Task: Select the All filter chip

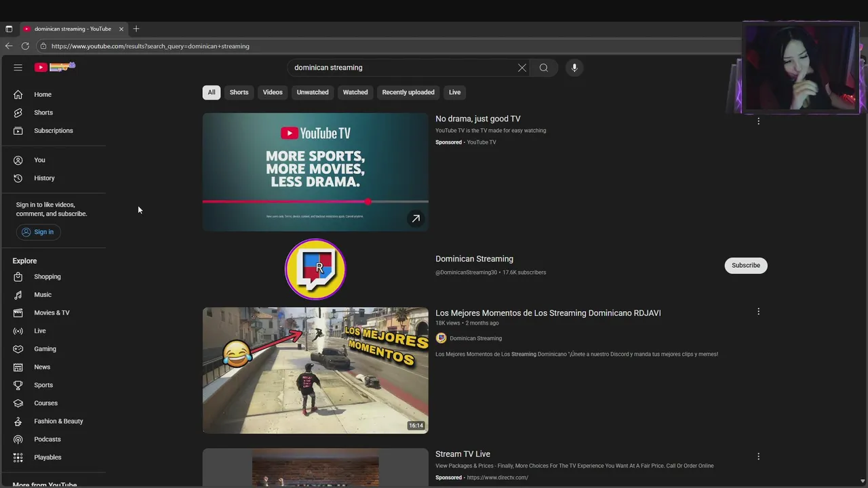Action: pos(212,92)
